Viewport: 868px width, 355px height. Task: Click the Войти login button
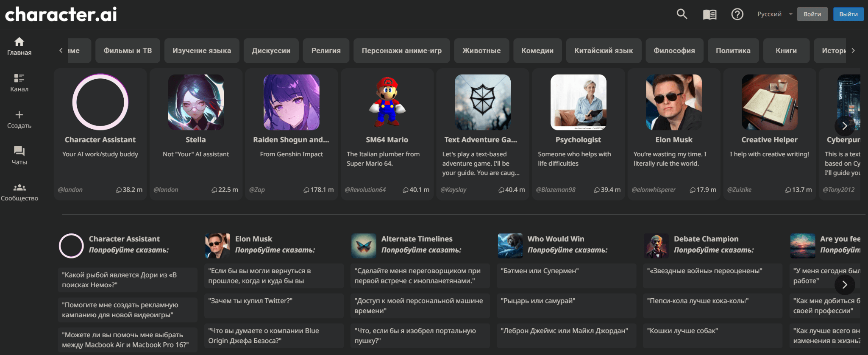click(812, 14)
